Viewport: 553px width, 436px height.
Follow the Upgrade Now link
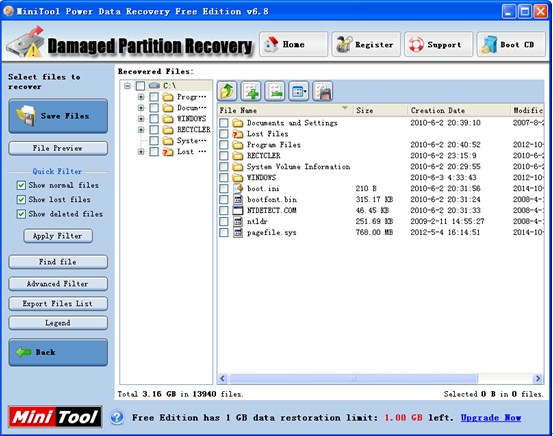(491, 418)
